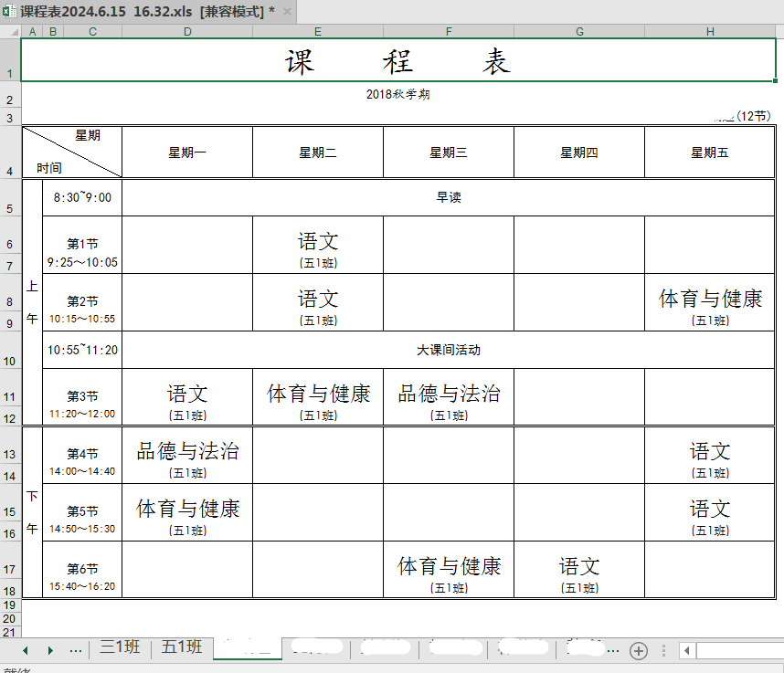This screenshot has height=673, width=784.
Task: Click the 大课间活动 merged cell
Action: click(448, 350)
